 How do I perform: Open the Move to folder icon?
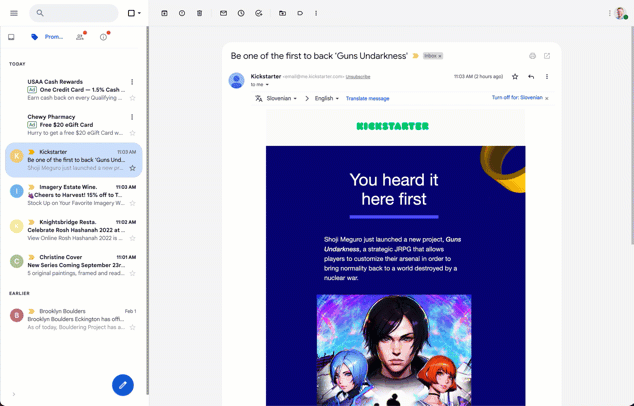pyautogui.click(x=282, y=13)
